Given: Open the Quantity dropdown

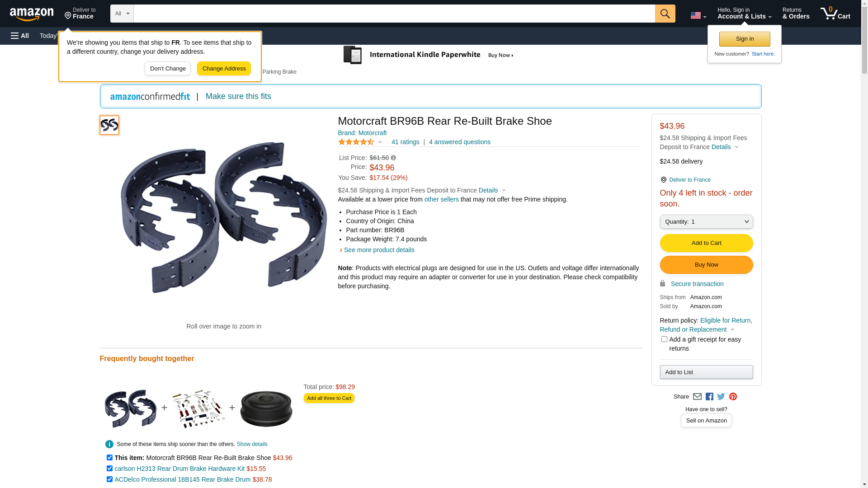Looking at the screenshot, I should point(706,222).
